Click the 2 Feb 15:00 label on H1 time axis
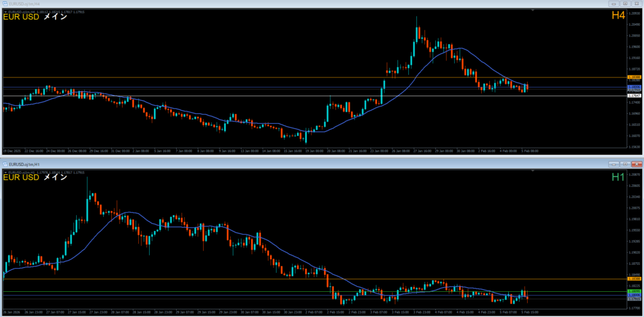 click(336, 312)
